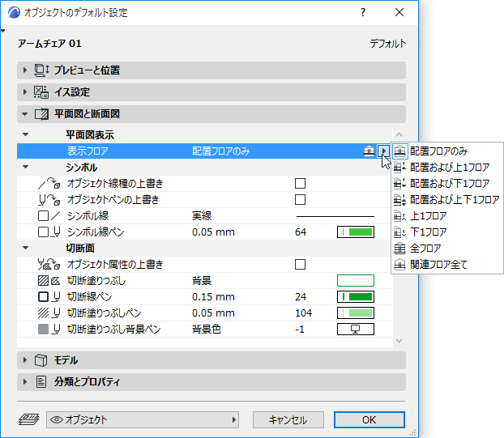Click the 配置フロアのみ value in 表示フロア row

(221, 151)
